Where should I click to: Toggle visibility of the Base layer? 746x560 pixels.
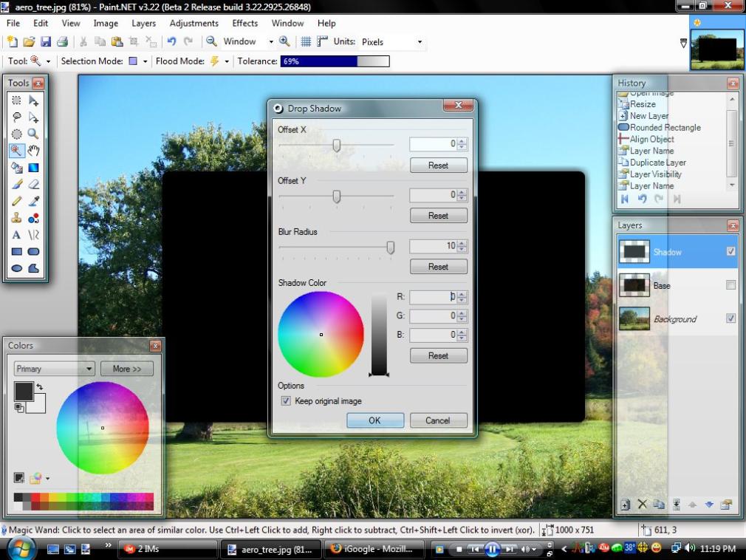coord(730,285)
